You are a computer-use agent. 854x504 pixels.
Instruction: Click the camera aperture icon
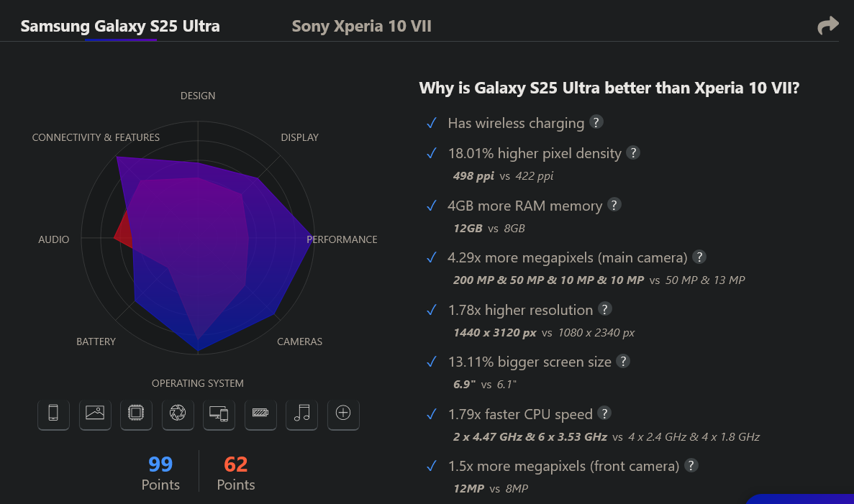click(178, 413)
